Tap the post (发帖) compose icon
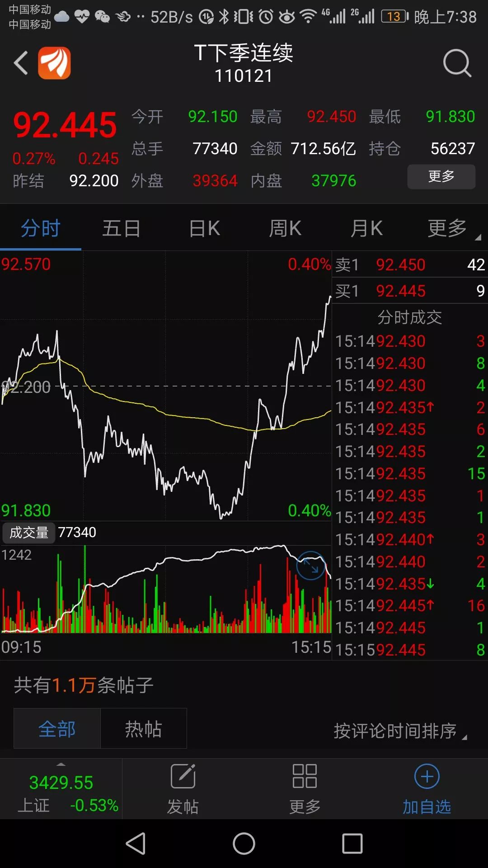The width and height of the screenshot is (488, 868). coord(183,776)
